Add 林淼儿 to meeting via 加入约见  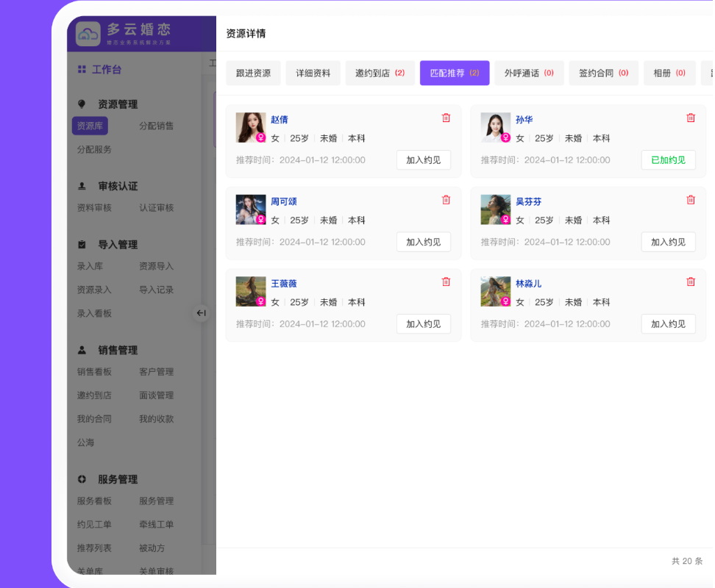[668, 324]
